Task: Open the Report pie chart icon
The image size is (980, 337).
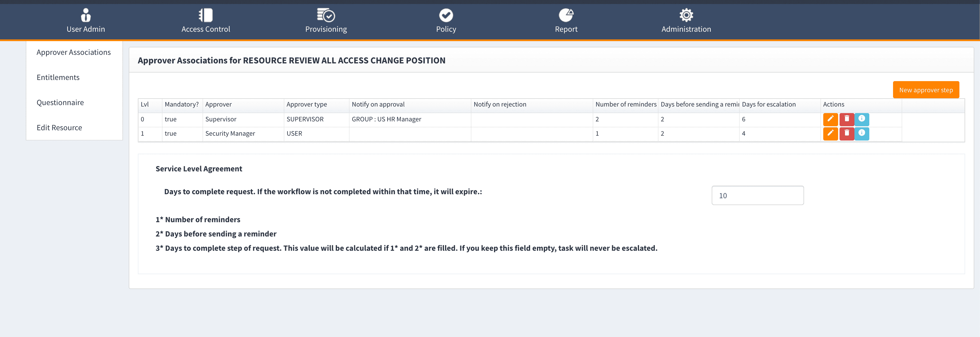Action: click(x=566, y=15)
